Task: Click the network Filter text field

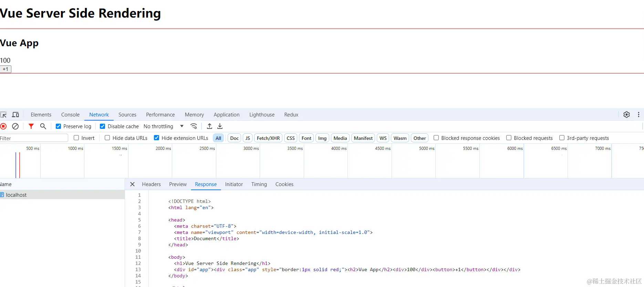Action: (x=34, y=138)
